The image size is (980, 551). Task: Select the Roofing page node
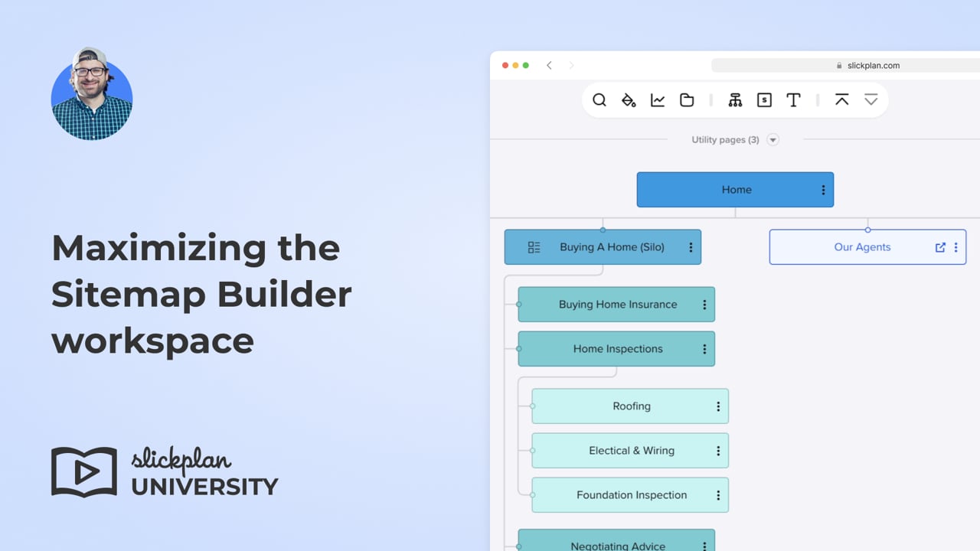pos(630,406)
